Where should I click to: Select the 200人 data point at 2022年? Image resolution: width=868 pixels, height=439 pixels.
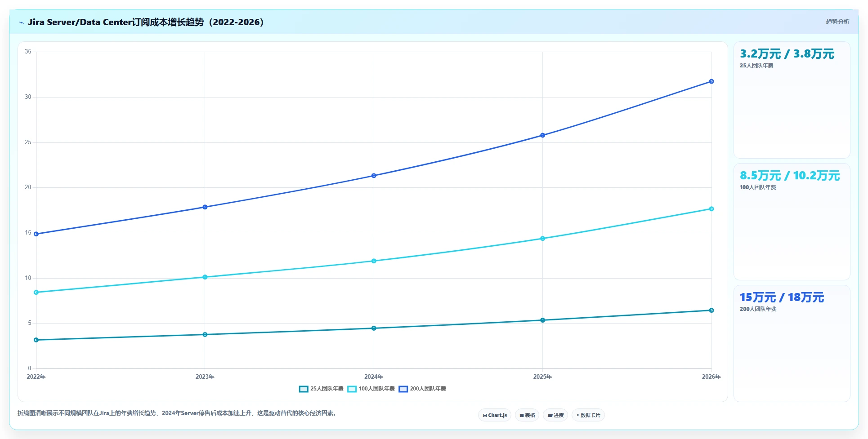[x=36, y=234]
